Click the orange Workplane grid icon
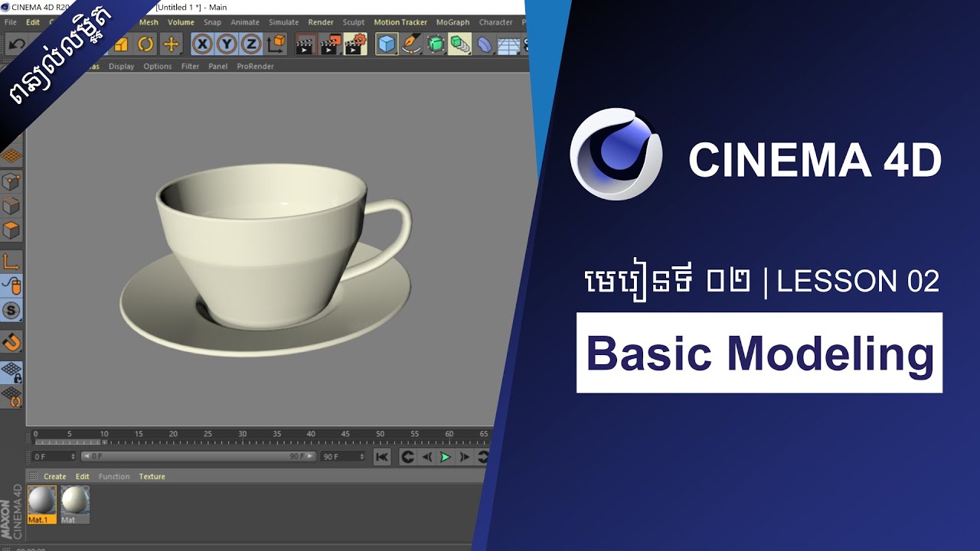The image size is (980, 551). coord(11,156)
